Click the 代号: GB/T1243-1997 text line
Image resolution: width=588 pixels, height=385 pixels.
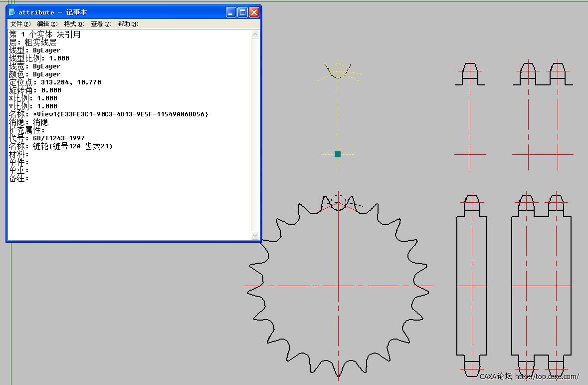47,138
